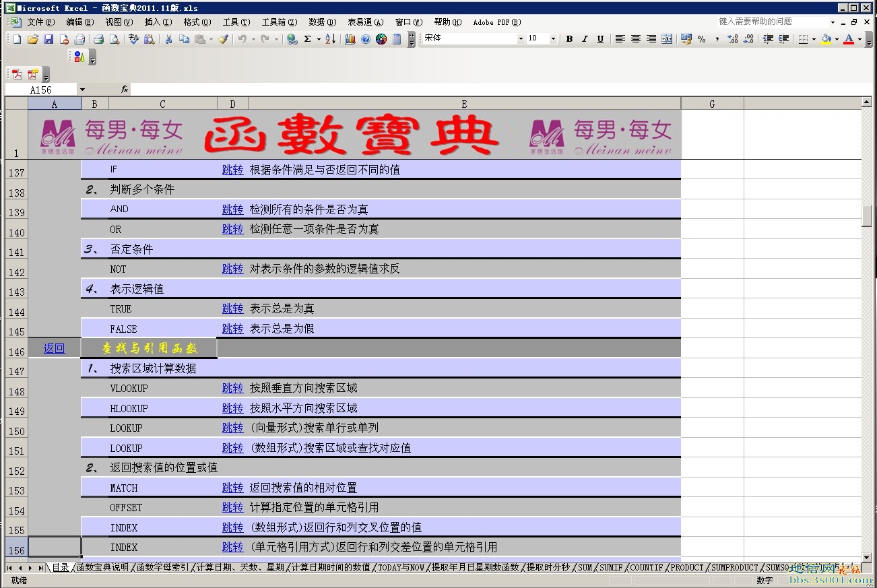Open the Fill Color dropdown arrow
This screenshot has width=877, height=588.
pyautogui.click(x=837, y=39)
